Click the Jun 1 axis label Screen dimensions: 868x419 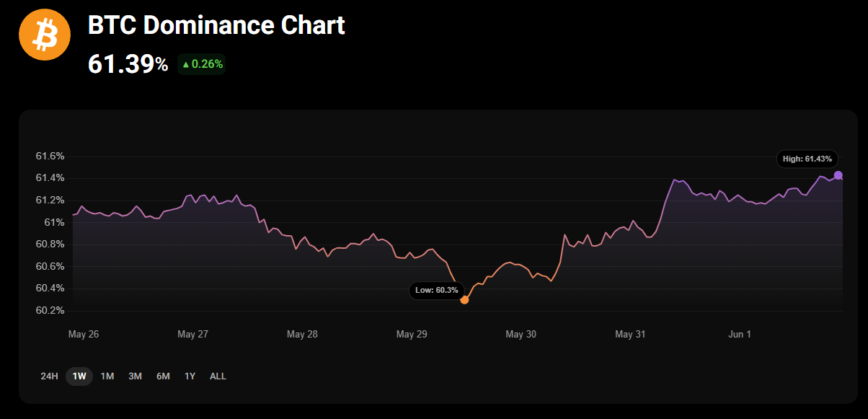point(740,335)
